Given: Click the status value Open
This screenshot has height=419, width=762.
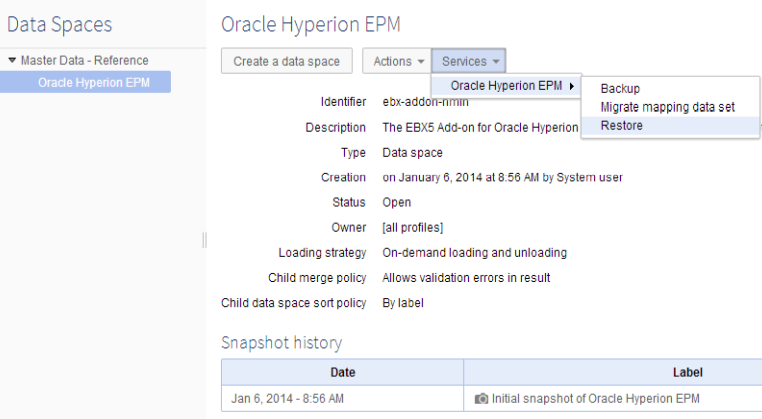Looking at the screenshot, I should 397,202.
